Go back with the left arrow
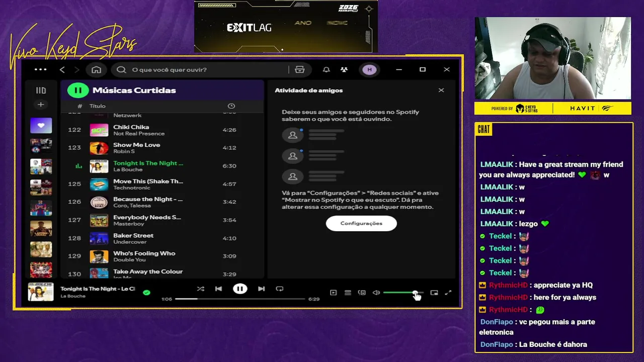Image resolution: width=644 pixels, height=362 pixels. click(62, 69)
